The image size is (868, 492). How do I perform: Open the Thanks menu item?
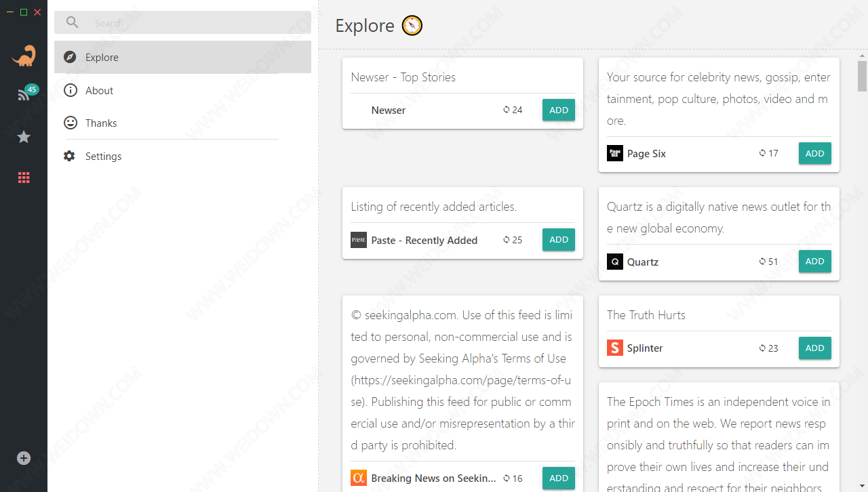[x=182, y=123]
